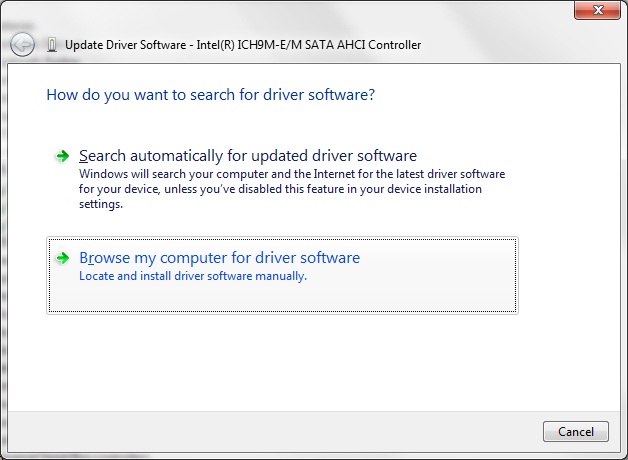This screenshot has width=628, height=460.
Task: Click the Back arrow button
Action: pos(22,44)
